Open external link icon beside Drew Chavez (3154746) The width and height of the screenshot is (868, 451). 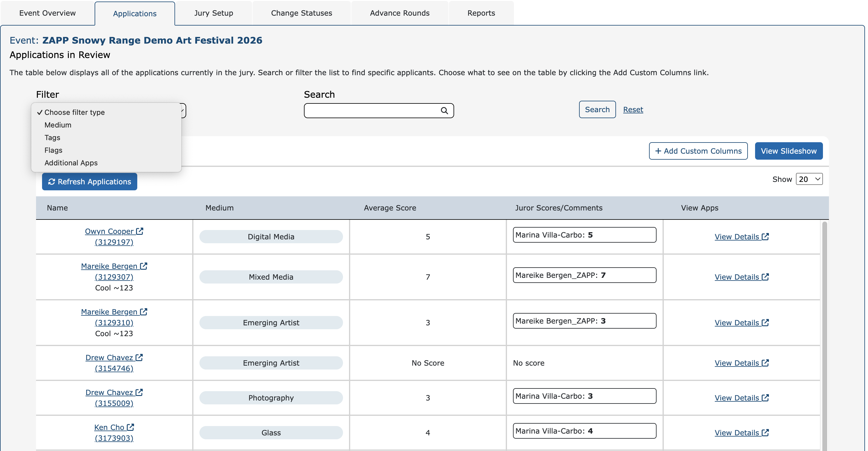(x=139, y=357)
